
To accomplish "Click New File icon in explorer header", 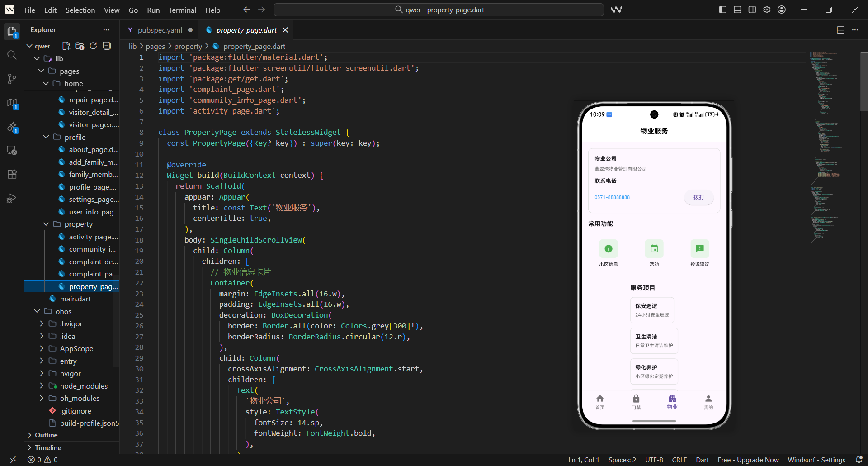I will [66, 46].
